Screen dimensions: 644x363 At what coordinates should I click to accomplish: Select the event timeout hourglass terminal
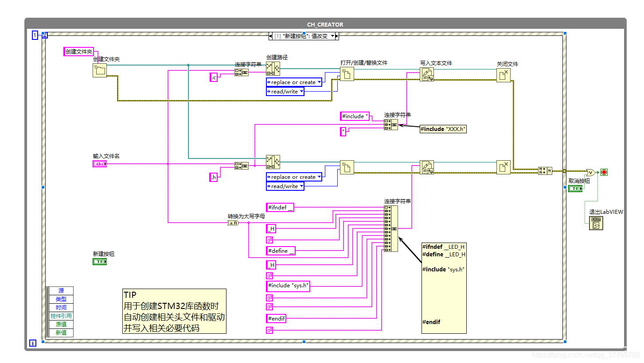click(x=45, y=35)
